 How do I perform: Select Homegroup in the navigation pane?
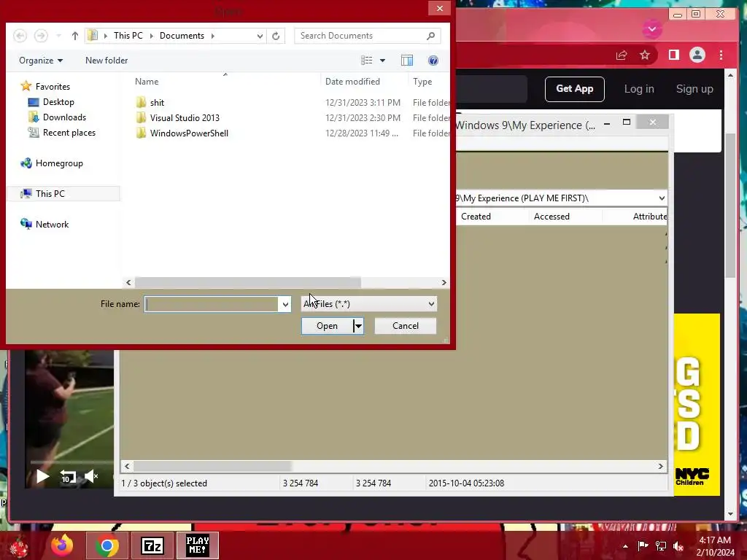pos(59,163)
